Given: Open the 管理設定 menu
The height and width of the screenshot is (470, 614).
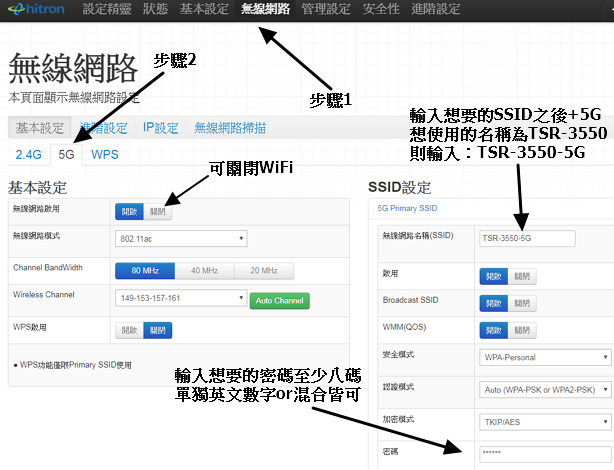Looking at the screenshot, I should 326,9.
